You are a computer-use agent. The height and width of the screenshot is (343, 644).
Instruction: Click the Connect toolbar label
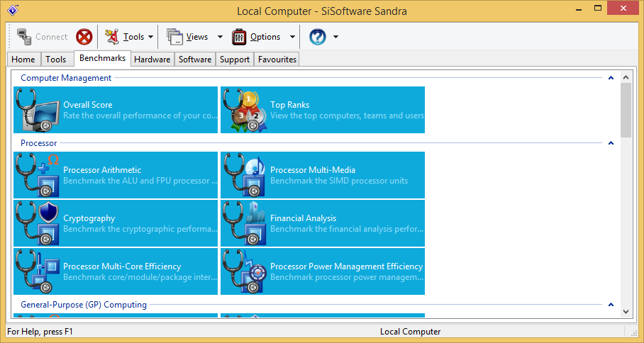[51, 37]
